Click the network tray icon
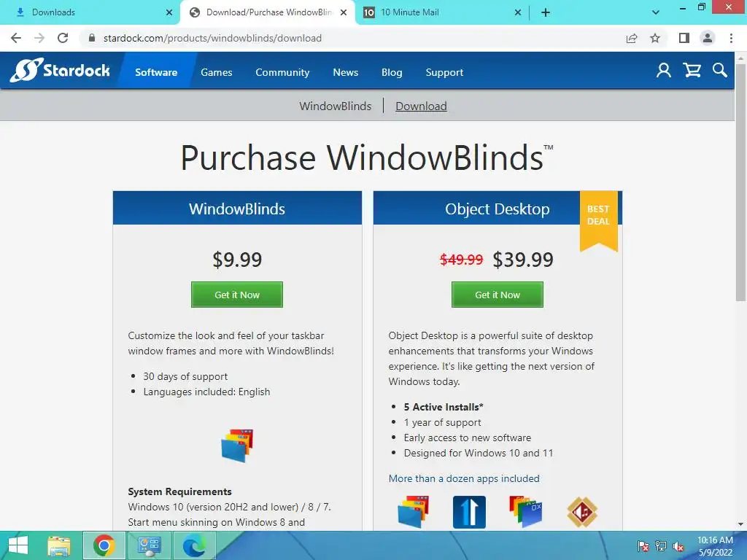Image resolution: width=747 pixels, height=560 pixels. [x=661, y=546]
